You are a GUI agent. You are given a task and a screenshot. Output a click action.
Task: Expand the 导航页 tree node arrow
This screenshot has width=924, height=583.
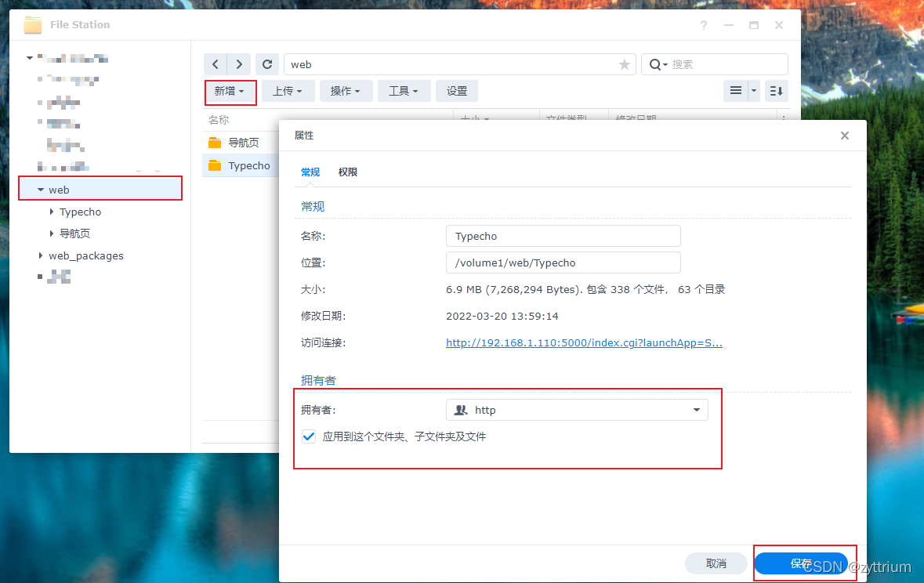click(52, 234)
